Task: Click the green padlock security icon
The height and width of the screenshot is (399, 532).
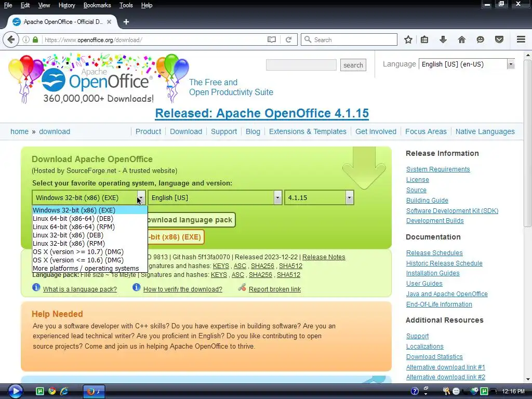Action: click(35, 39)
